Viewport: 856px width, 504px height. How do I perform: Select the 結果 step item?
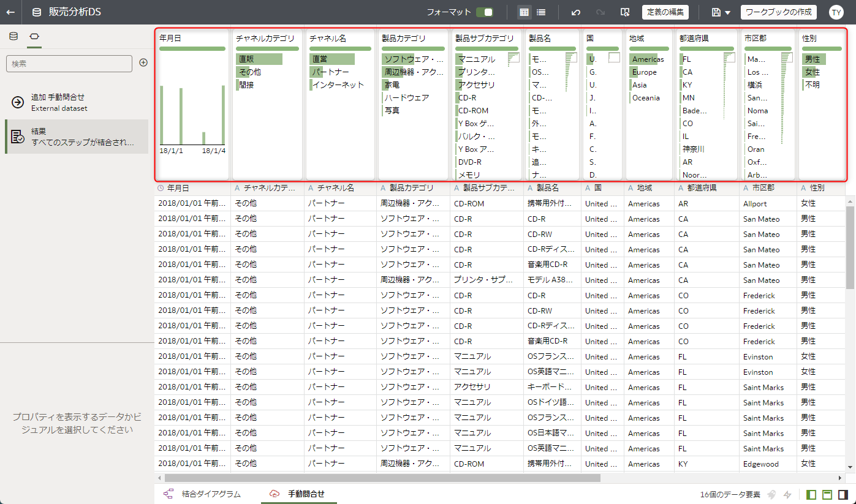77,137
